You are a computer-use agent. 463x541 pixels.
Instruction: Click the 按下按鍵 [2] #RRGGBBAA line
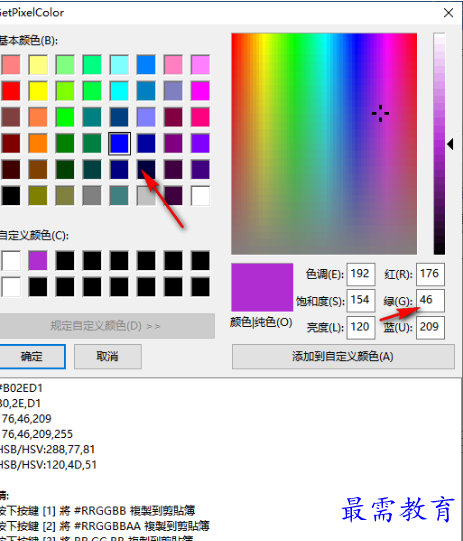(x=105, y=526)
